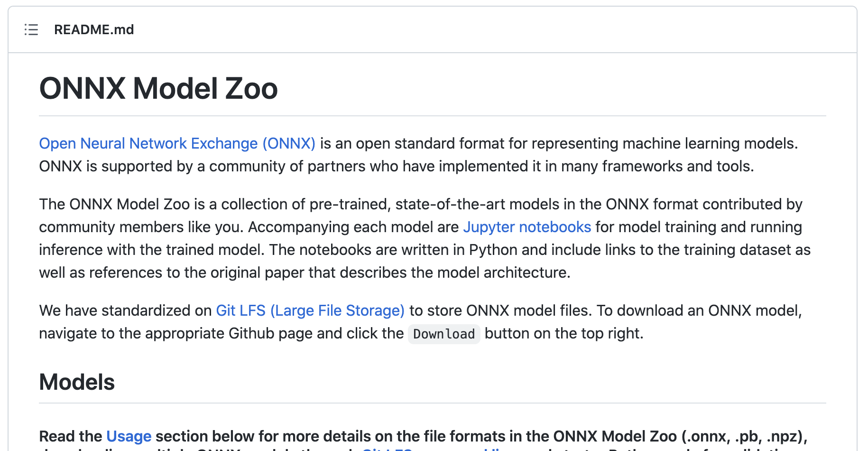Click the Download inline code label
The width and height of the screenshot is (868, 451).
pos(443,334)
